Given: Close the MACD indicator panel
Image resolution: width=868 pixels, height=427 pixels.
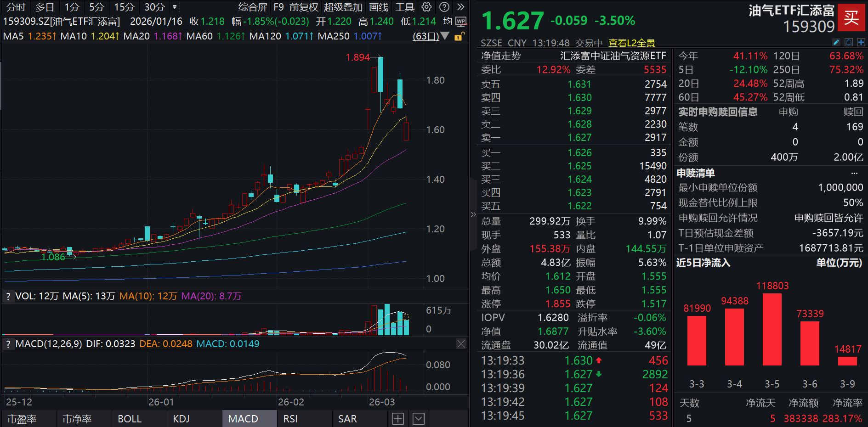Looking at the screenshot, I should (461, 344).
